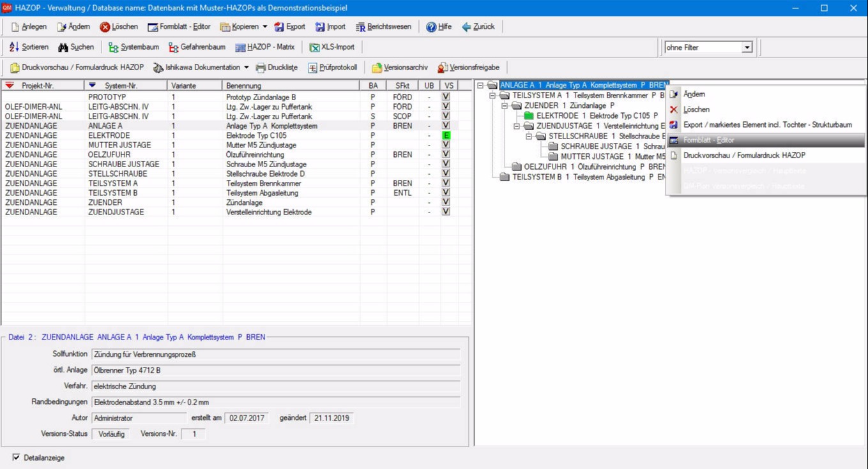Click the VS box in the PROTOTYP row

[446, 97]
